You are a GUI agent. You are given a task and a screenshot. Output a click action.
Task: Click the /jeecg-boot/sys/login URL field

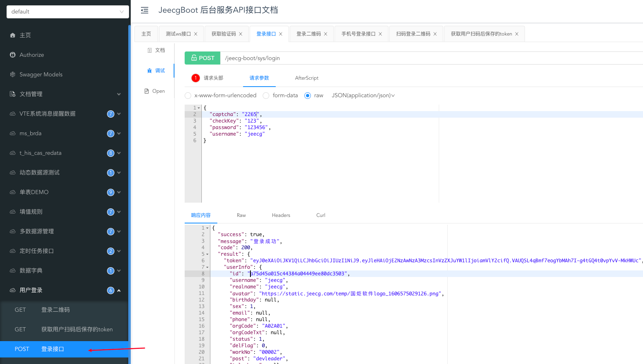pos(431,58)
